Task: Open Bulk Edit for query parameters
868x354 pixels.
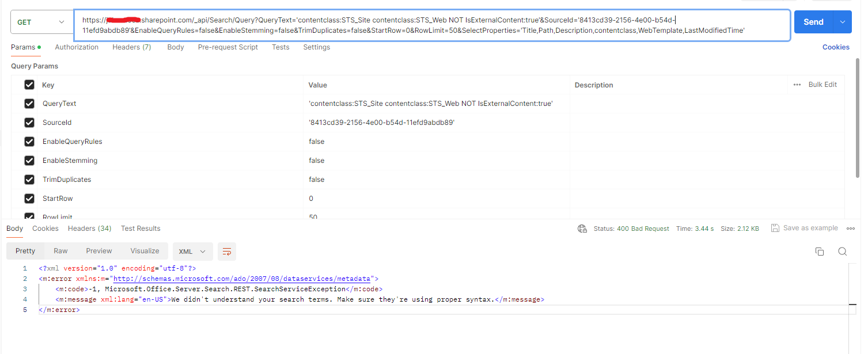Action: pyautogui.click(x=822, y=85)
